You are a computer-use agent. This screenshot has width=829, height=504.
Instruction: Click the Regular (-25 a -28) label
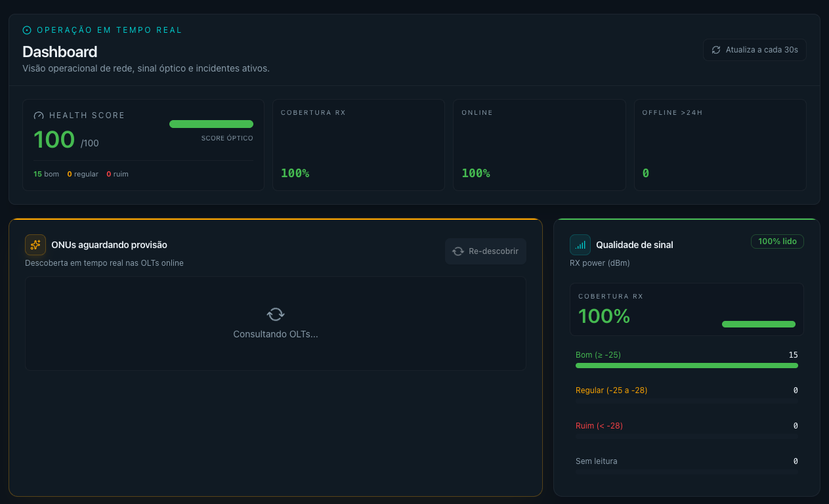611,390
